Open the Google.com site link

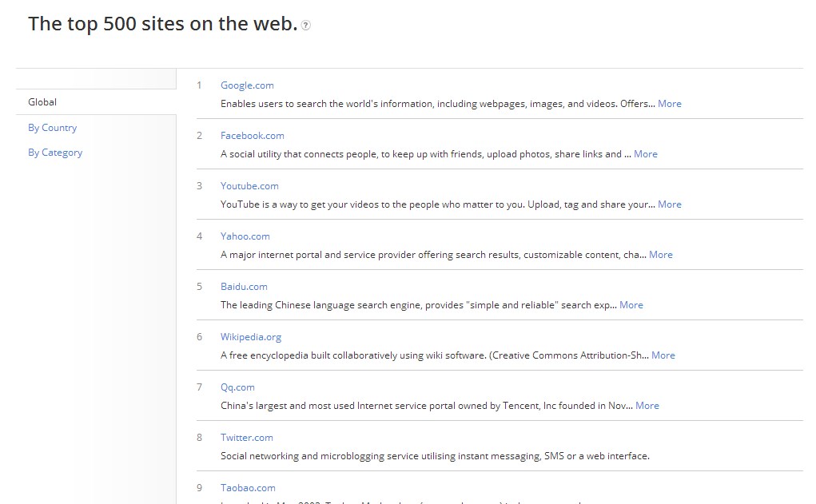[247, 85]
